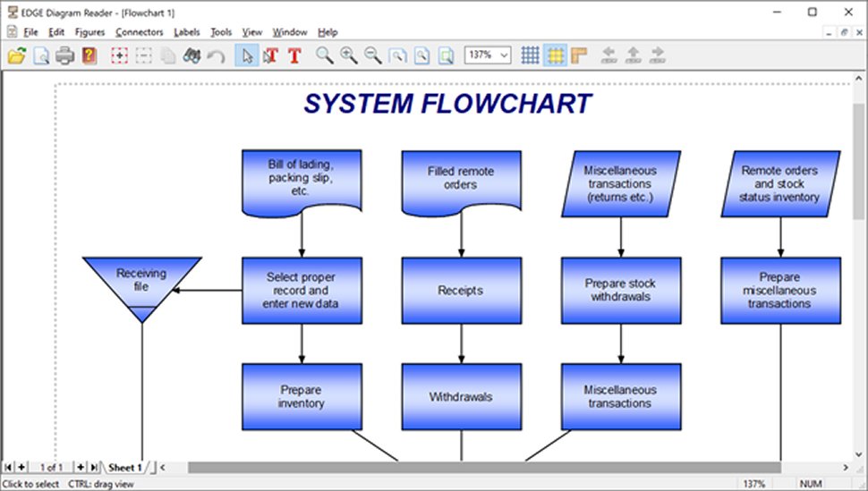868x491 pixels.
Task: Open the help book icon
Action: click(x=89, y=55)
